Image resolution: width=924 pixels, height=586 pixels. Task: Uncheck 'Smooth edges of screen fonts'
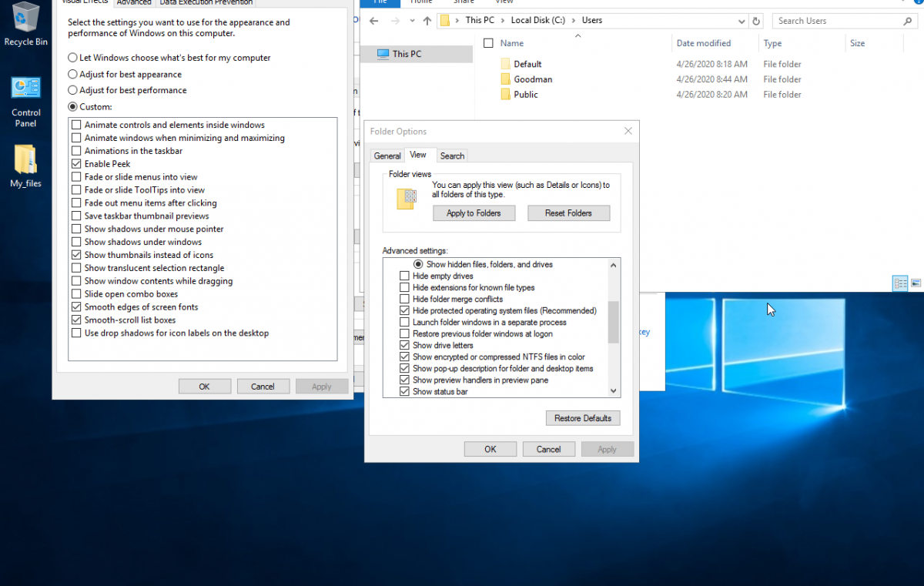(x=76, y=307)
